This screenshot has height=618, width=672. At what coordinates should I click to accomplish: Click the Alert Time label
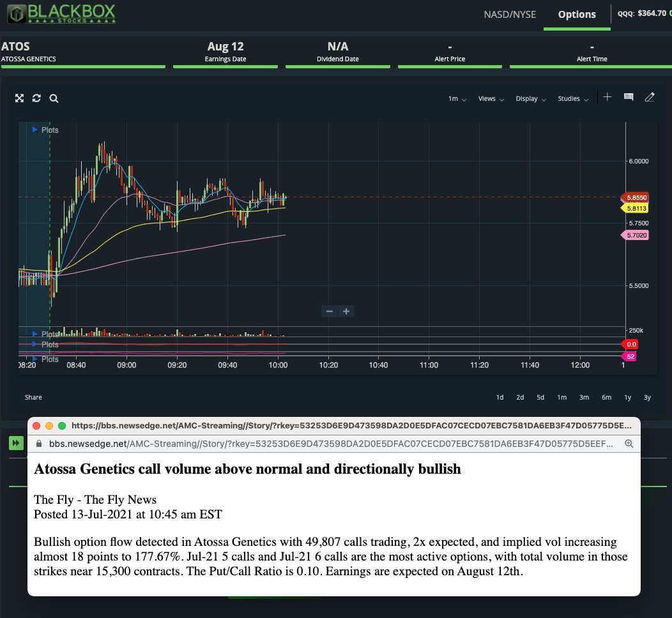pyautogui.click(x=592, y=59)
